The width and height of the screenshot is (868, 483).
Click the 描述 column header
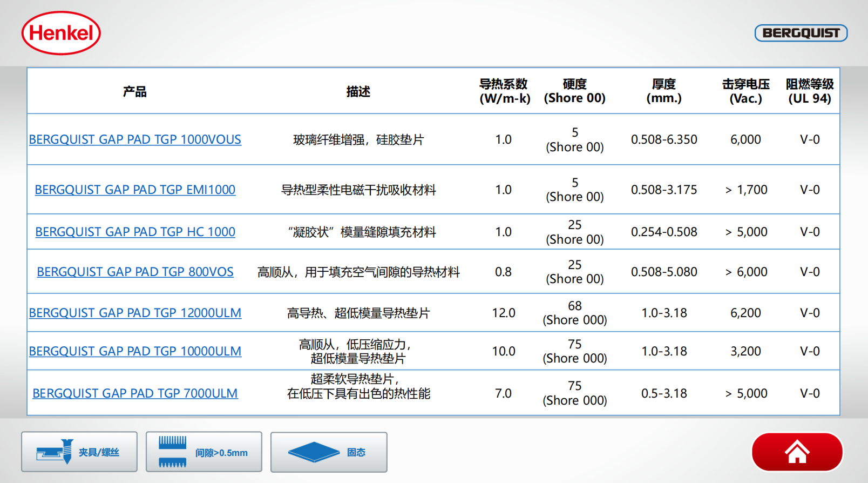[x=358, y=91]
